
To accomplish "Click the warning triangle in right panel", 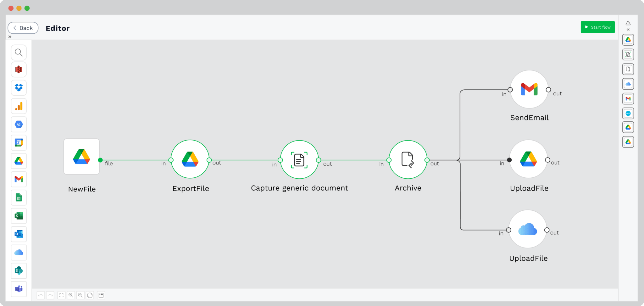I will [x=628, y=23].
